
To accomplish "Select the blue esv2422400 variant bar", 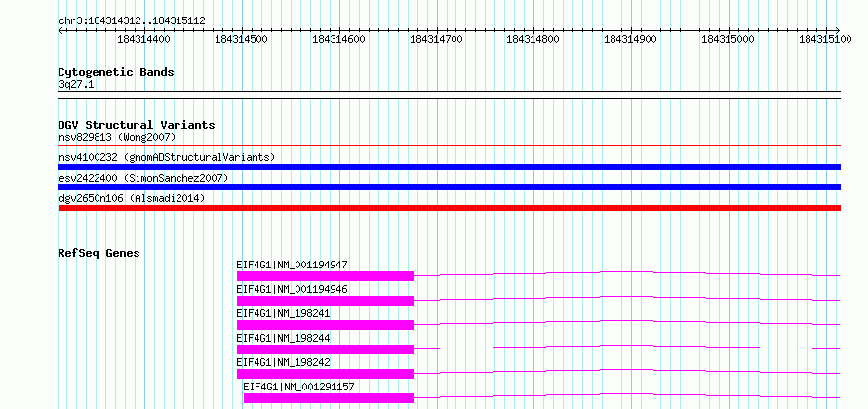I will click(x=450, y=187).
